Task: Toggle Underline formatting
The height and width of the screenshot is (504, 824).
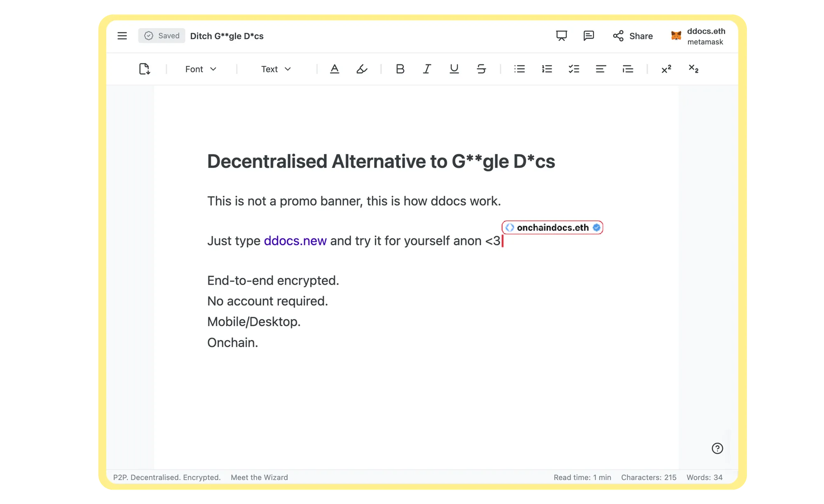Action: [454, 69]
